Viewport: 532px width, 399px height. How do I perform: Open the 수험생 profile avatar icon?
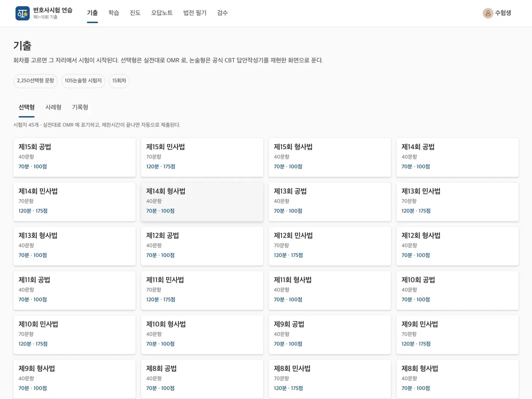[x=488, y=13]
